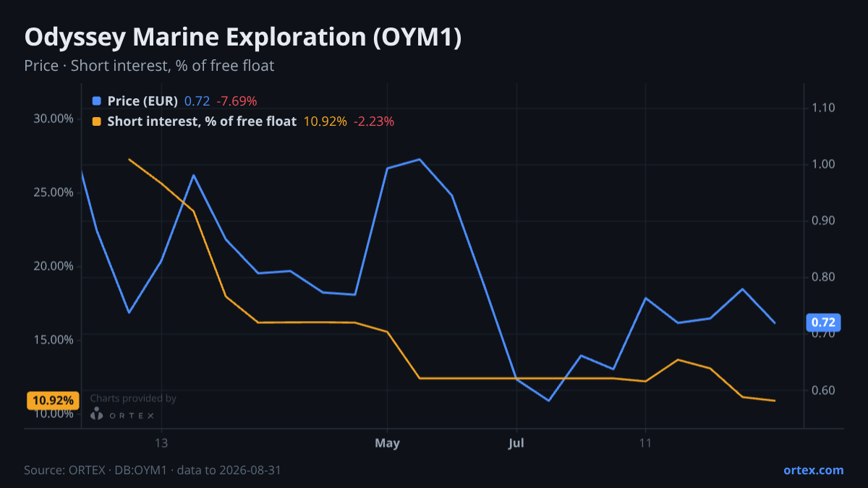Image resolution: width=868 pixels, height=488 pixels.
Task: Click the 30.00% left axis label
Action: click(54, 119)
